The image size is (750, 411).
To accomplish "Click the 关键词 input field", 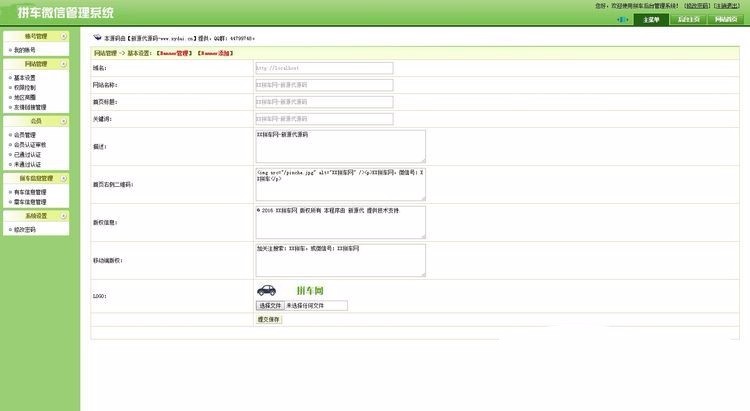I will tap(324, 119).
